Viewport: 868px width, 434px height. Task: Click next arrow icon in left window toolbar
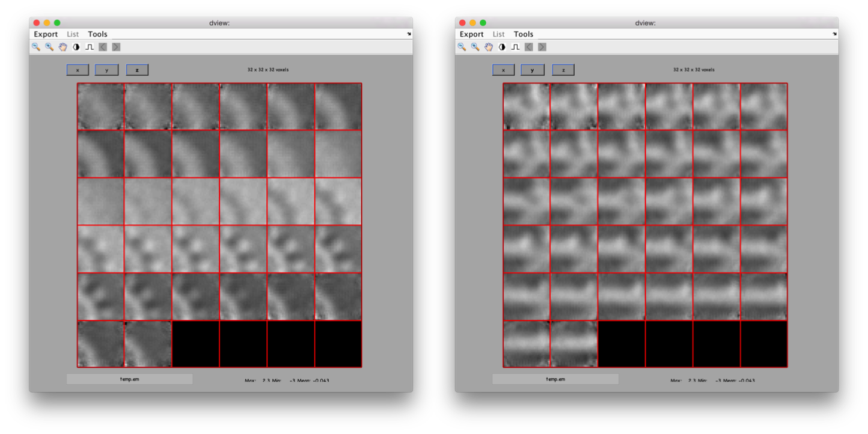[116, 47]
